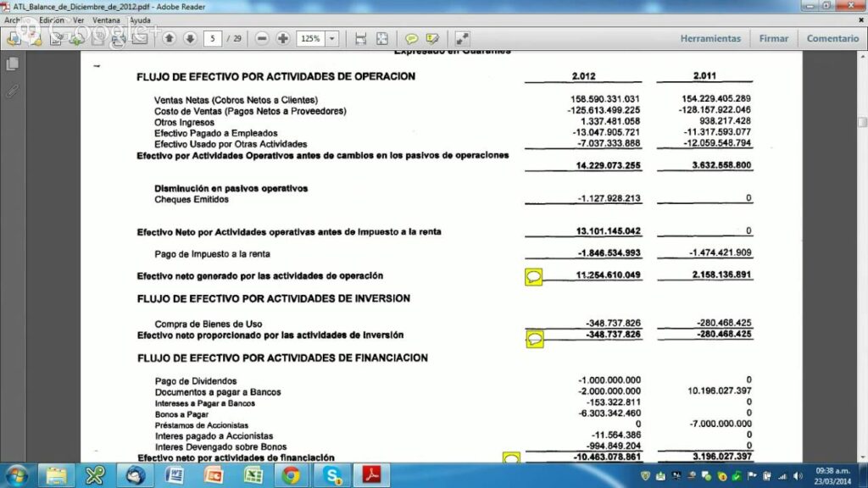Zoom in with the plus button
This screenshot has height=488, width=868.
[283, 38]
